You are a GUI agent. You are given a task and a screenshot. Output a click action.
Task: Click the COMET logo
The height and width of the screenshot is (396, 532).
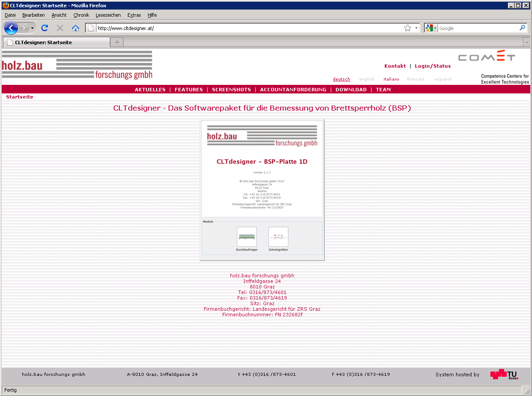point(487,57)
